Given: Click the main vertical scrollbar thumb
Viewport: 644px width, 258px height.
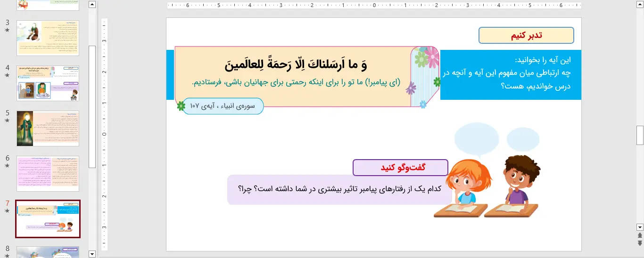Looking at the screenshot, I should click(x=640, y=135).
